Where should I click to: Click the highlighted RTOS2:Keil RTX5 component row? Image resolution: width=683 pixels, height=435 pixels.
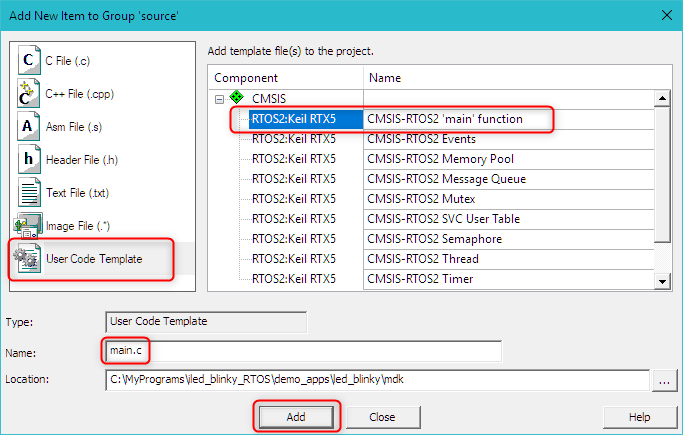point(306,119)
